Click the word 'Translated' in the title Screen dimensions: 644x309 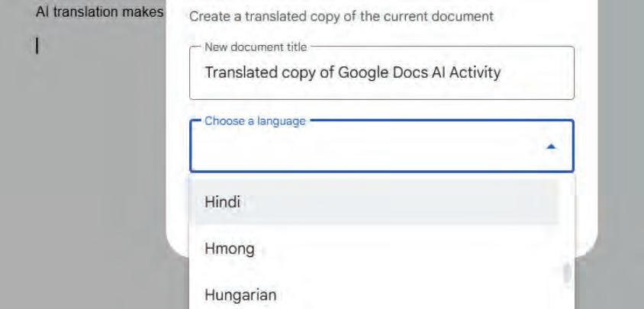(x=240, y=74)
